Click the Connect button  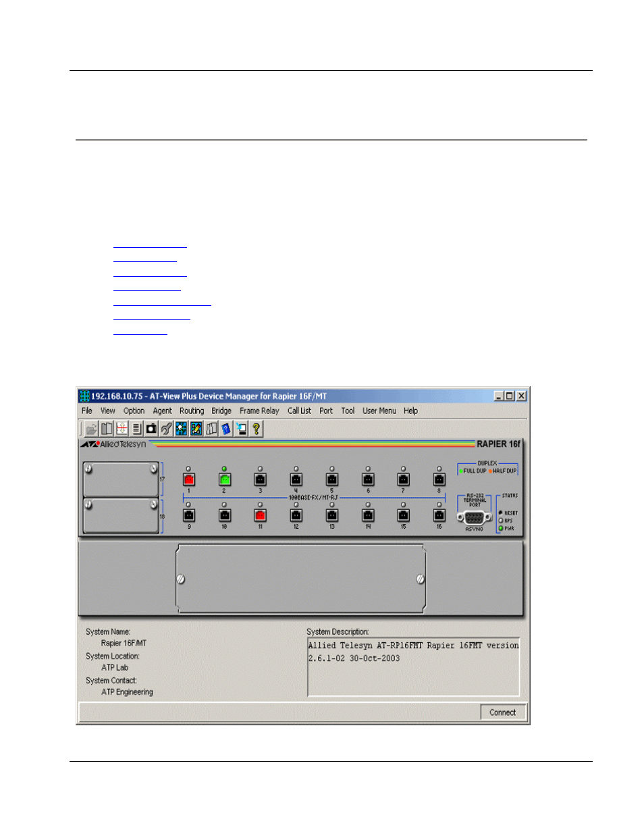(x=503, y=712)
